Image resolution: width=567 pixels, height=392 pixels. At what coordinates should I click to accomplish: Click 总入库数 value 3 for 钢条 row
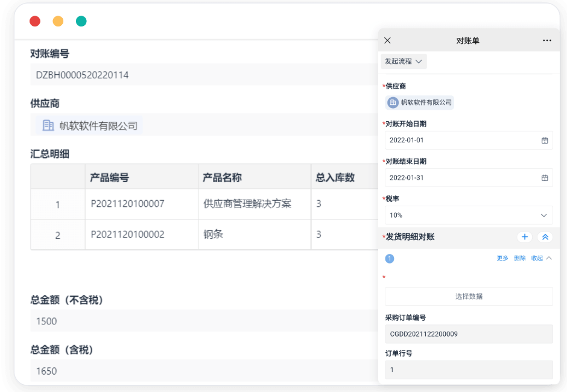tap(344, 235)
